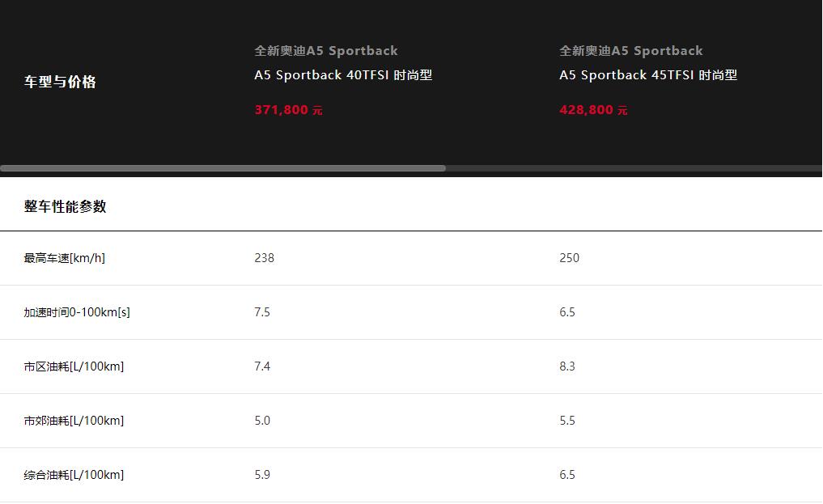823x504 pixels.
Task: Click the suburban fuel consumption value 5.0
Action: (262, 421)
